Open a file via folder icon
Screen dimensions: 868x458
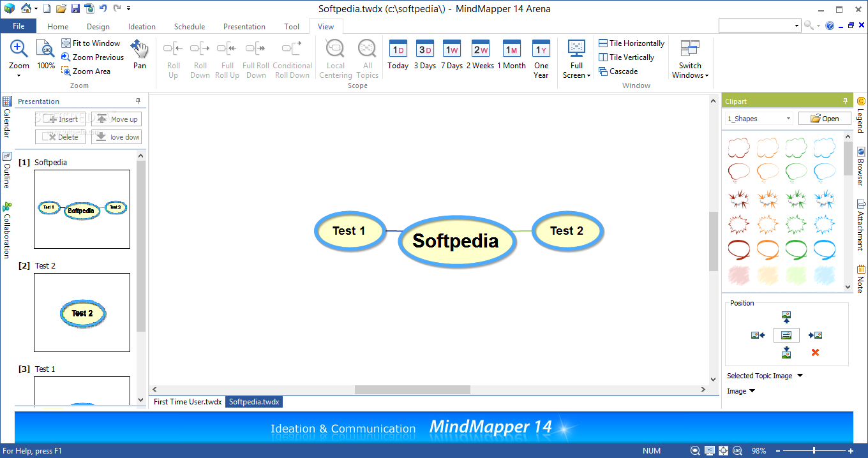[x=61, y=8]
